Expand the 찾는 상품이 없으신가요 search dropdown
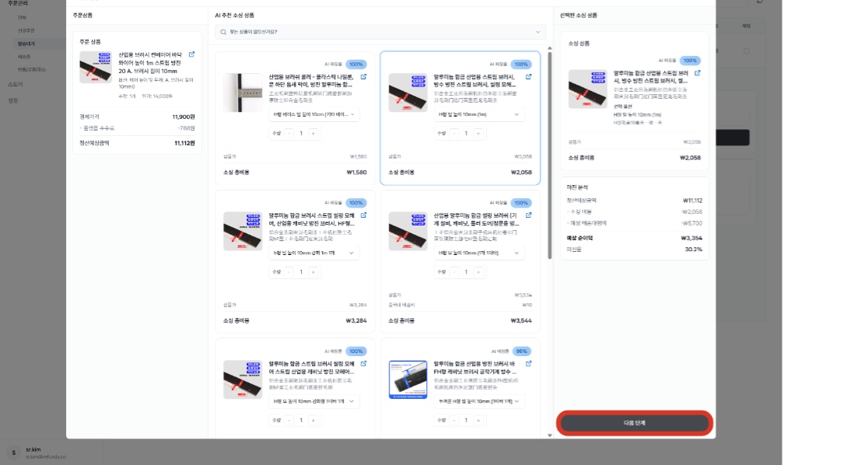 coord(537,32)
